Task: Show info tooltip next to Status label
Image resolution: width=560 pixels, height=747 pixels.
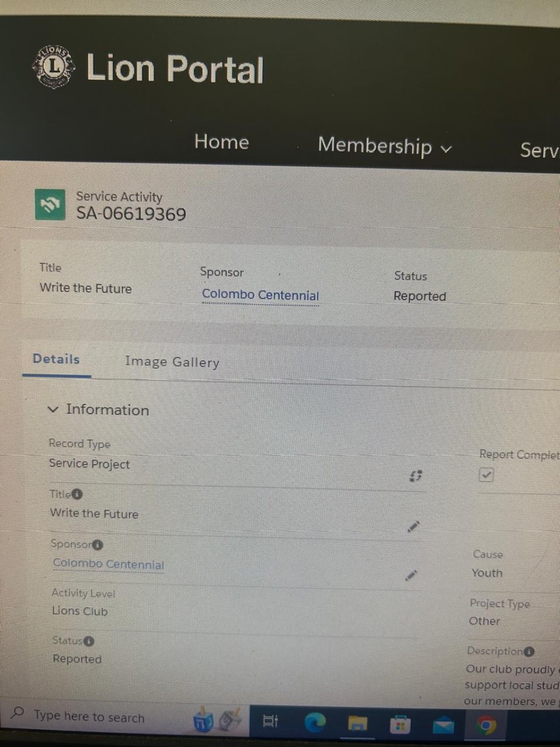Action: click(89, 641)
